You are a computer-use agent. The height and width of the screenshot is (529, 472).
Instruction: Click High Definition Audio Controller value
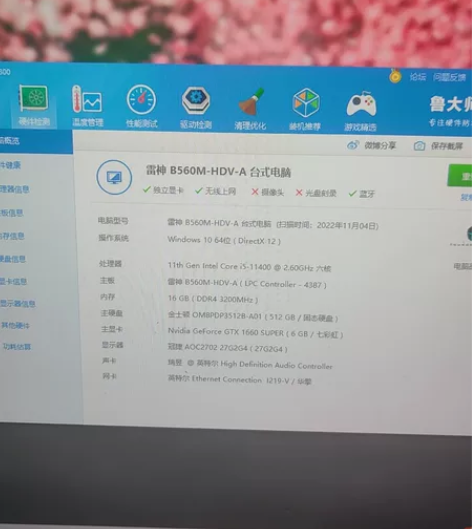click(250, 364)
